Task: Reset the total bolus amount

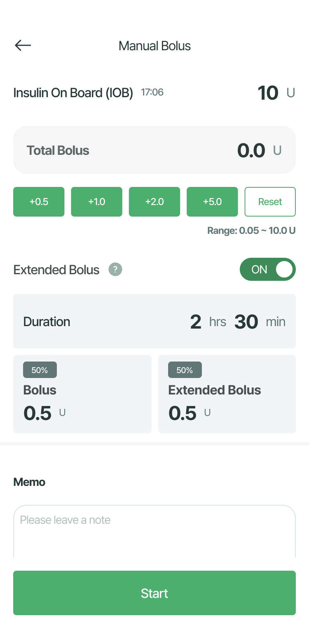Action: point(270,202)
